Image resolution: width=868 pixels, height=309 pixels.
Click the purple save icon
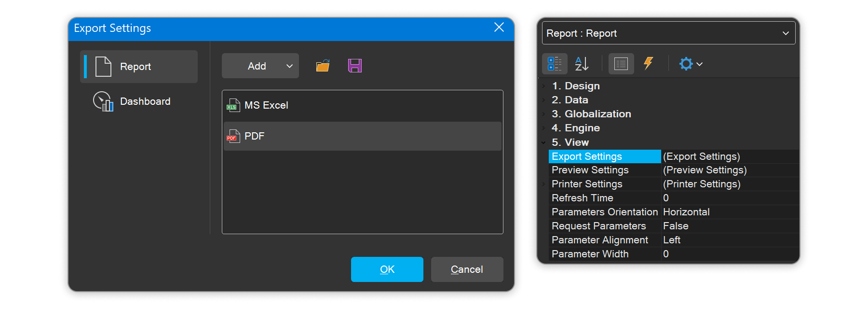[x=355, y=66]
